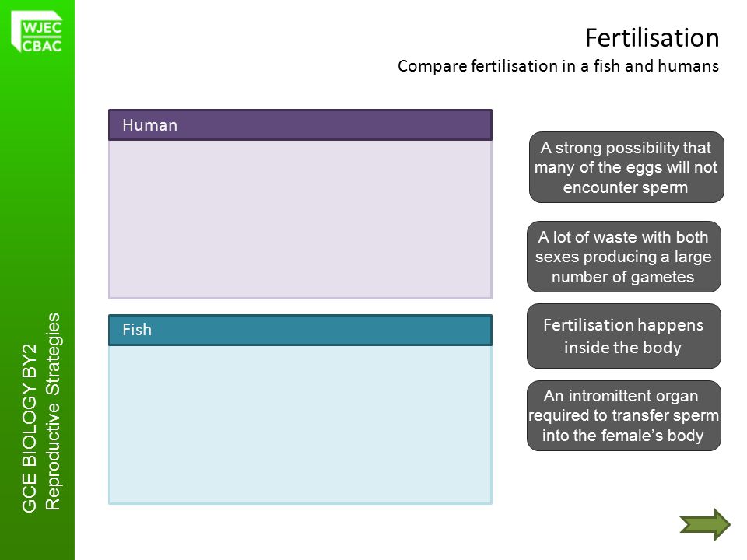Choose the 'An intromittent organ required' card

pyautogui.click(x=623, y=415)
